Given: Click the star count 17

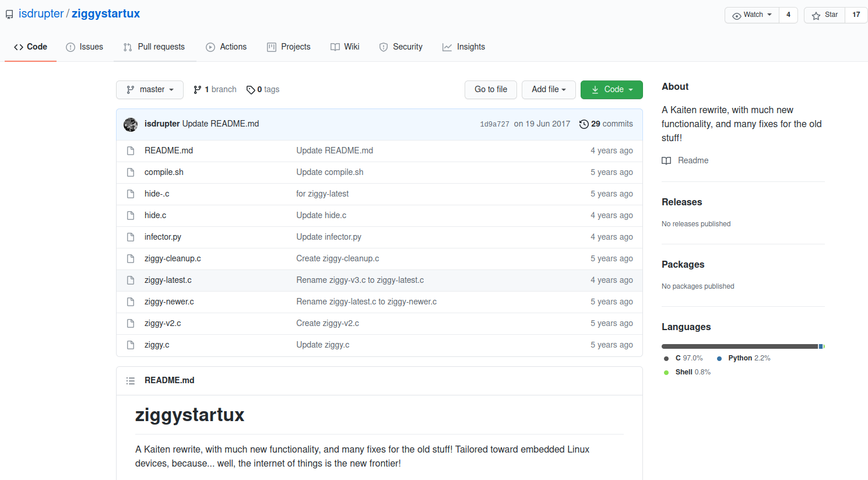Looking at the screenshot, I should pyautogui.click(x=856, y=15).
